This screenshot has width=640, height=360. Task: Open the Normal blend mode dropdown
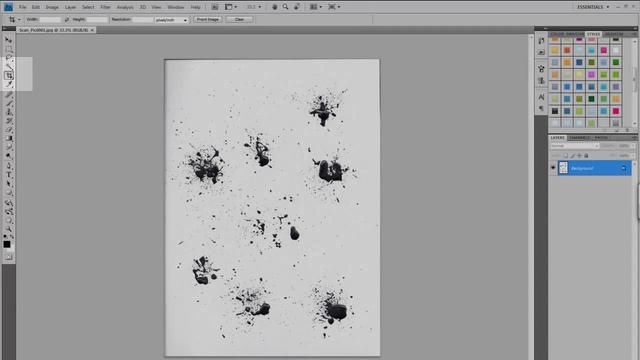point(574,146)
